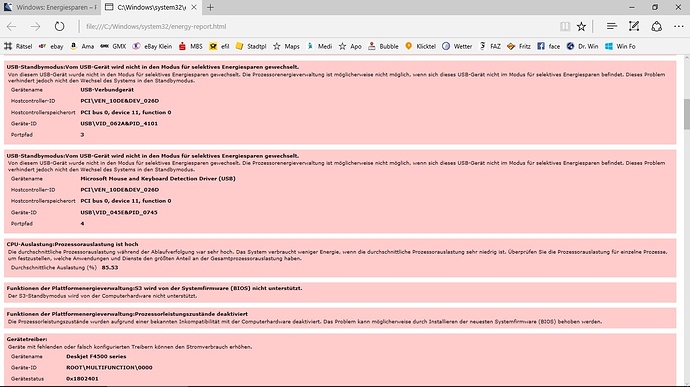Screen dimensions: 690x387
Task: Open the Fritz favorites bookmark
Action: click(x=519, y=46)
